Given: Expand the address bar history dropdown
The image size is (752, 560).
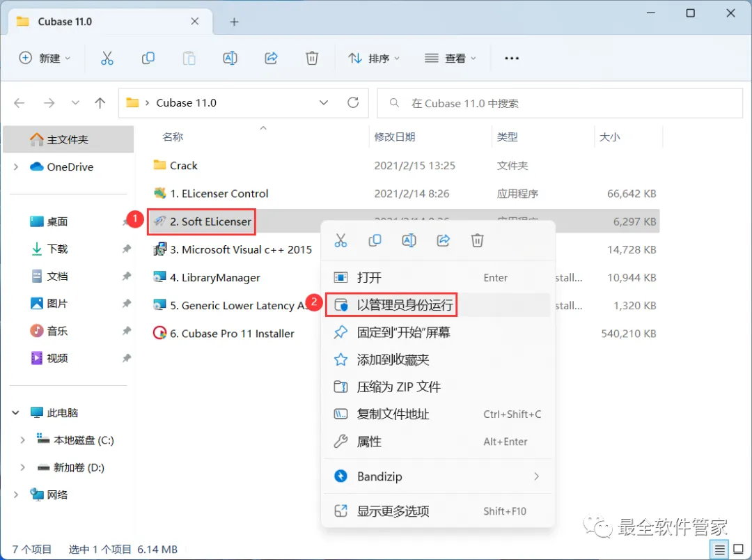Looking at the screenshot, I should tap(324, 102).
